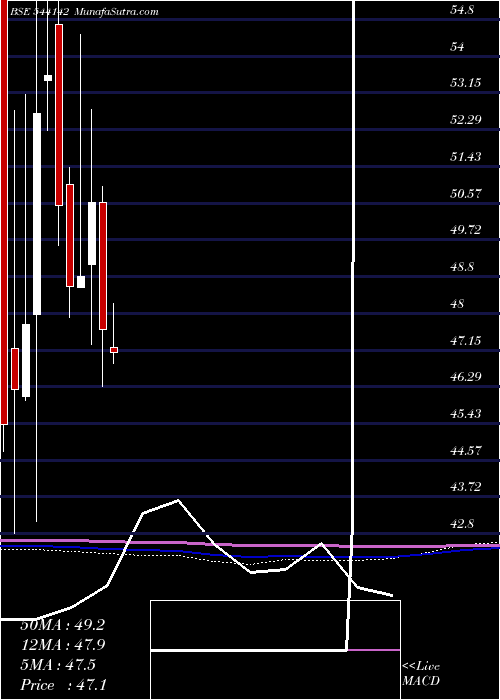Select the 54 price axis label

click(x=458, y=47)
